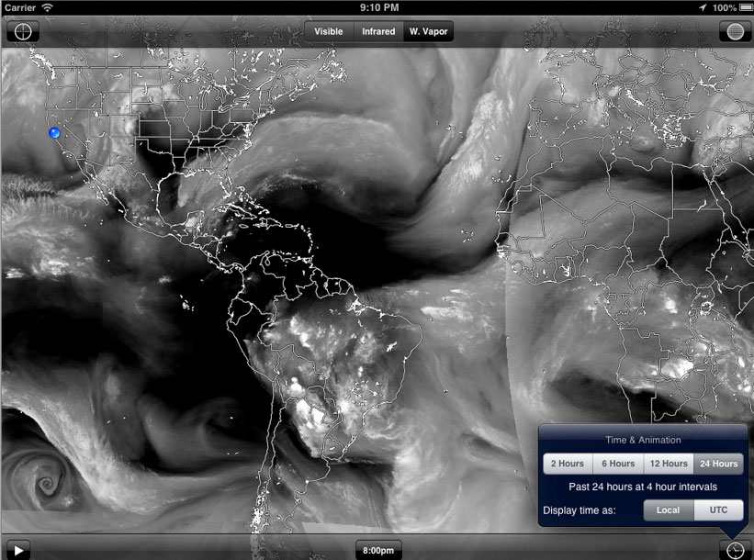Tap the crosshair locate-position icon
754x560 pixels.
coord(22,30)
